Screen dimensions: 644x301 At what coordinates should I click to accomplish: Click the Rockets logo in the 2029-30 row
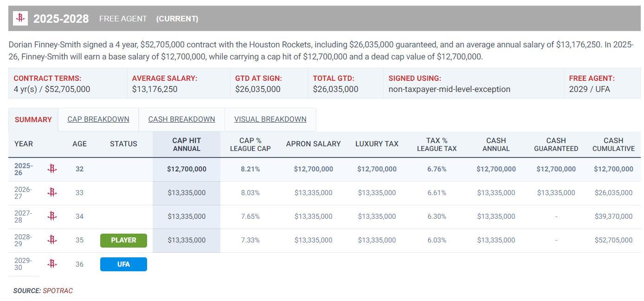click(x=52, y=264)
